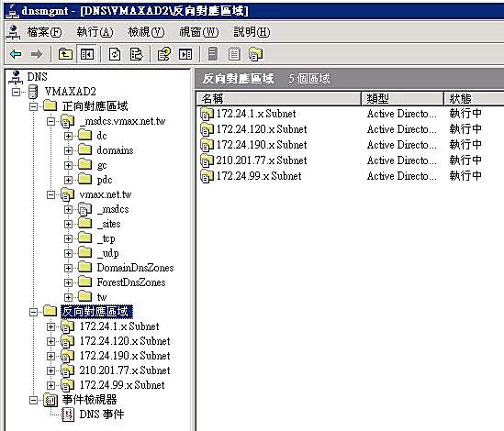The image size is (504, 431).
Task: Click the Up one level toolbar icon
Action: 65,54
